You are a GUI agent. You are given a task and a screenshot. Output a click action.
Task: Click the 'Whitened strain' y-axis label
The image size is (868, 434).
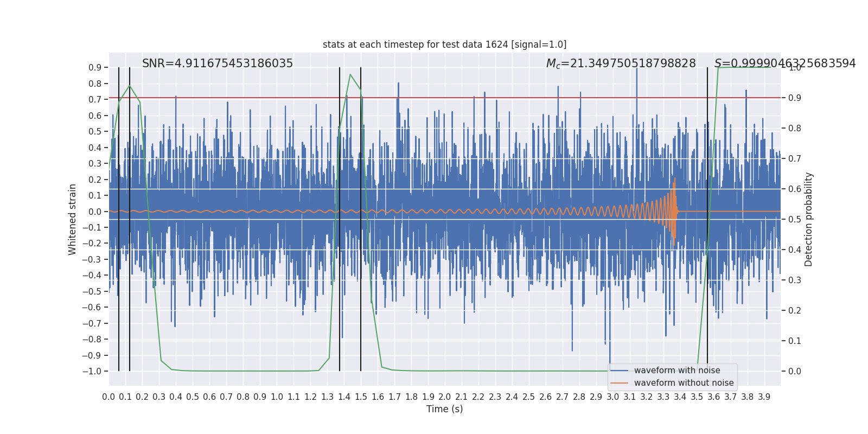tap(73, 219)
